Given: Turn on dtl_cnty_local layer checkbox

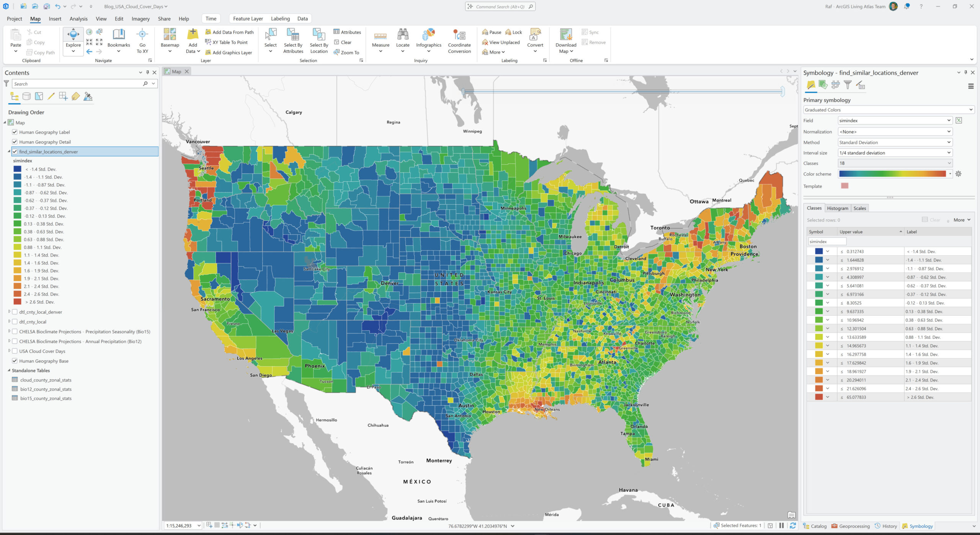Looking at the screenshot, I should pyautogui.click(x=15, y=322).
